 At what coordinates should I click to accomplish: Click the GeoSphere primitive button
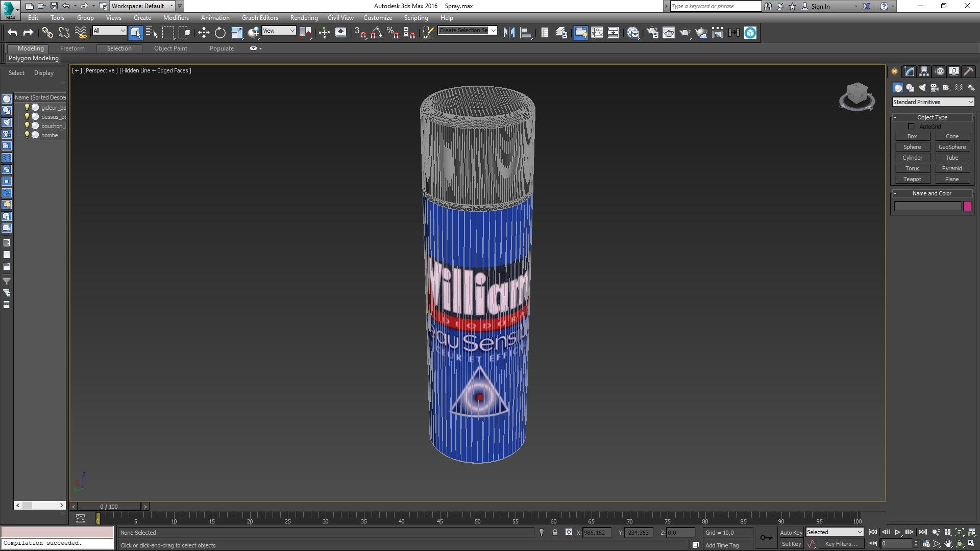[952, 147]
